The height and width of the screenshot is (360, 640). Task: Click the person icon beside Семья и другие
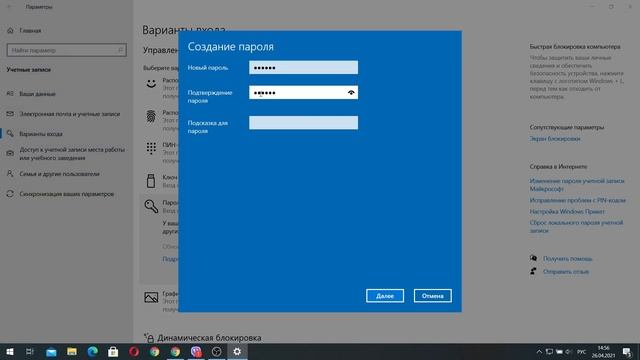click(10, 174)
